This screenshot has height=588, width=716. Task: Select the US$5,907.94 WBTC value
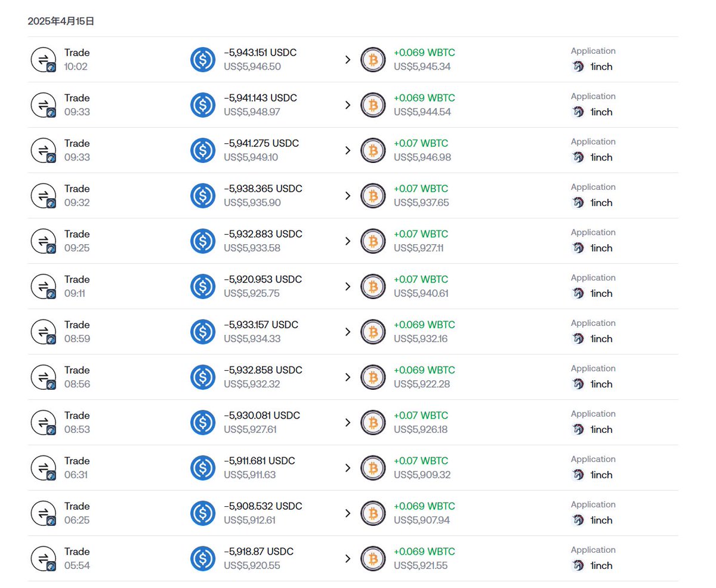421,521
